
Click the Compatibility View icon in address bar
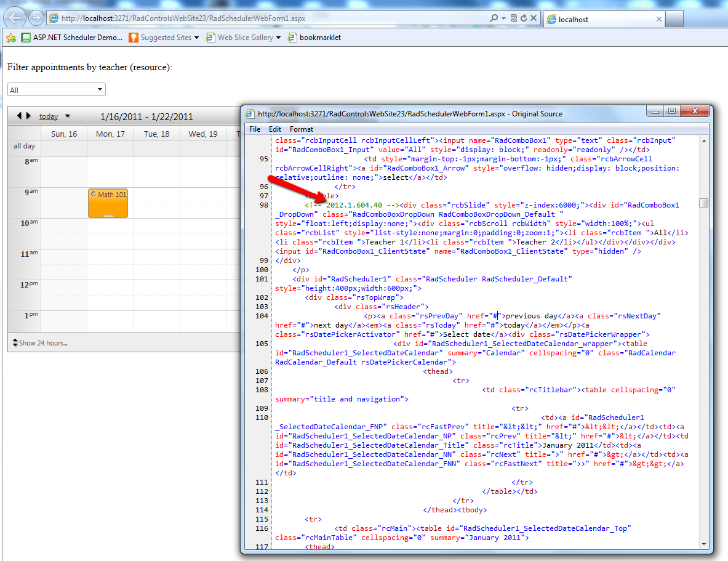(514, 18)
